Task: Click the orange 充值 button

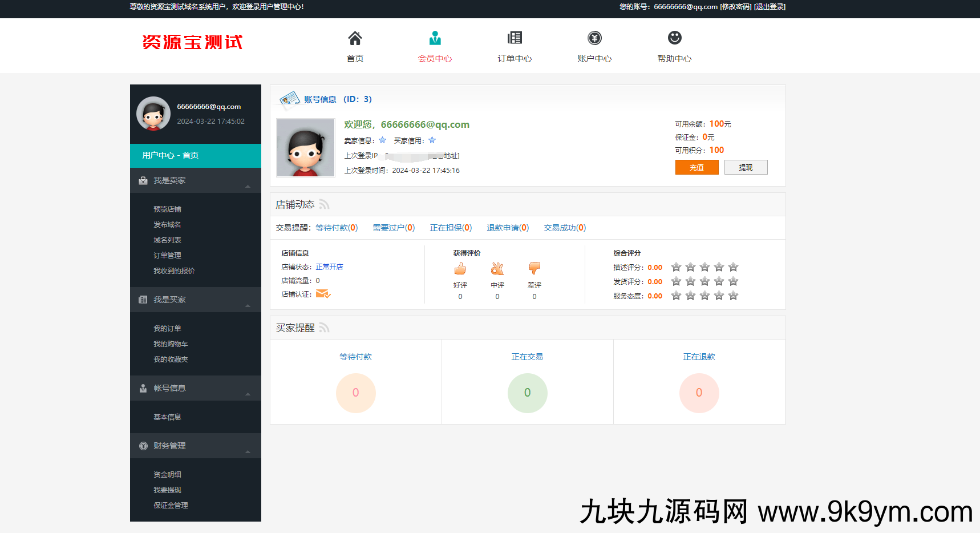Action: coord(696,167)
